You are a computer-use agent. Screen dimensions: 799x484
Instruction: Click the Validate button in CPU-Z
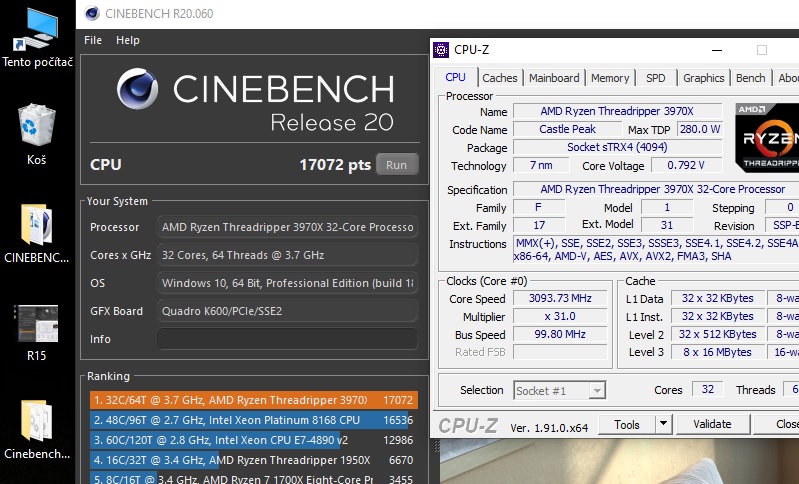coord(712,424)
